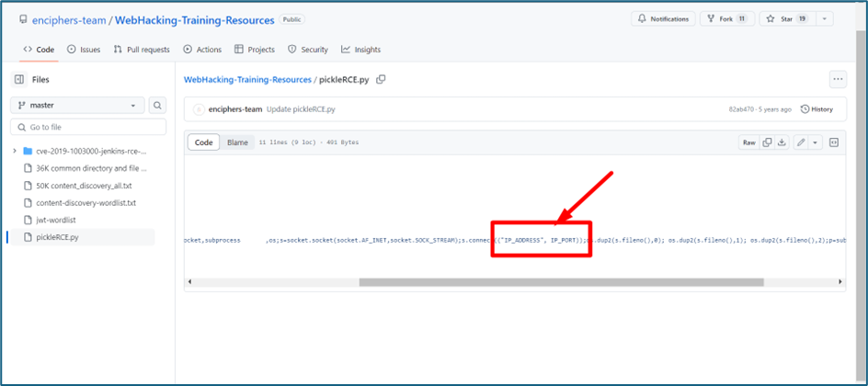Screen dimensions: 868x386
Task: Edit the file with pencil icon
Action: click(801, 142)
